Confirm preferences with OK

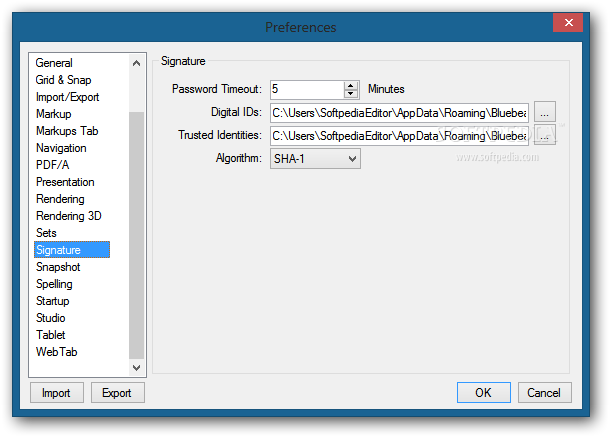tap(484, 393)
